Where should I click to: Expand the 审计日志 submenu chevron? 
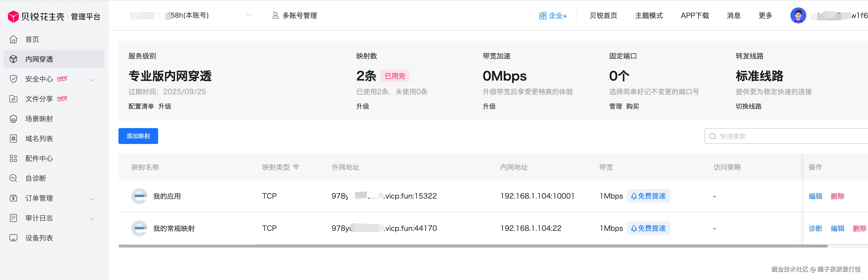[x=92, y=219]
